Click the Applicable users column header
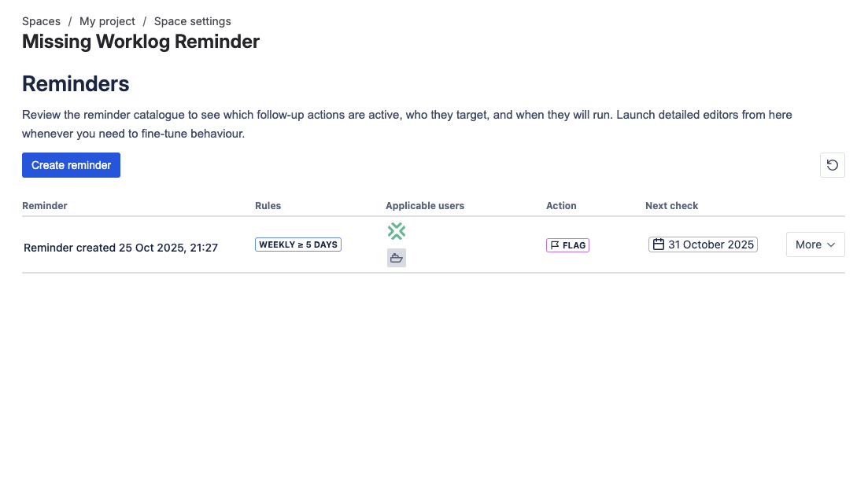Image resolution: width=868 pixels, height=478 pixels. click(425, 206)
